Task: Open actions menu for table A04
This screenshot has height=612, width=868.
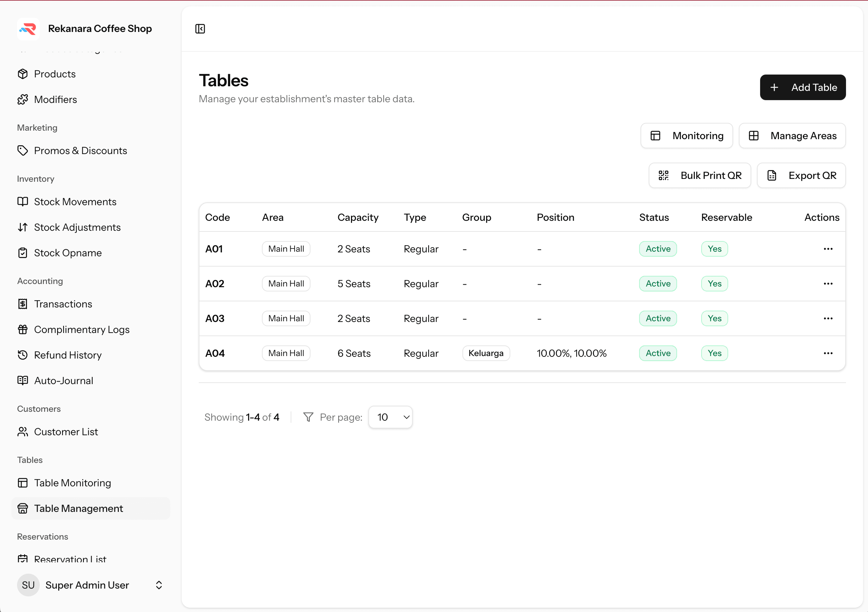Action: coord(828,353)
